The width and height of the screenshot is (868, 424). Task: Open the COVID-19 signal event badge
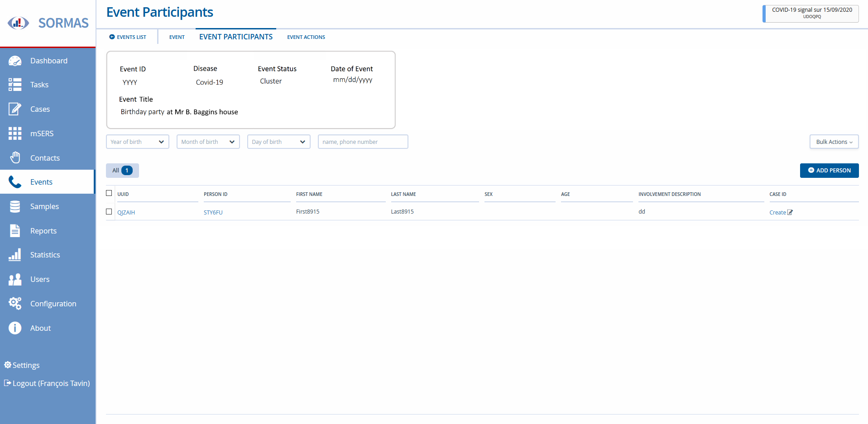[x=810, y=13]
